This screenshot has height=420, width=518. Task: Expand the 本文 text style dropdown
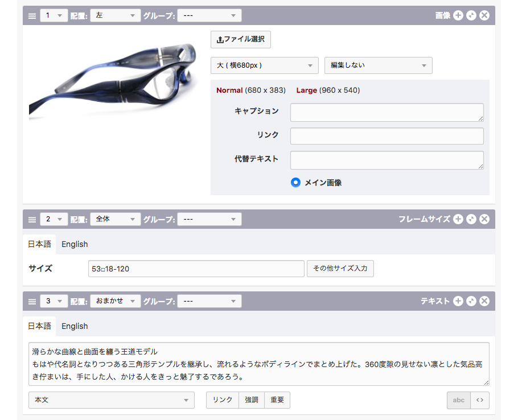pyautogui.click(x=111, y=400)
